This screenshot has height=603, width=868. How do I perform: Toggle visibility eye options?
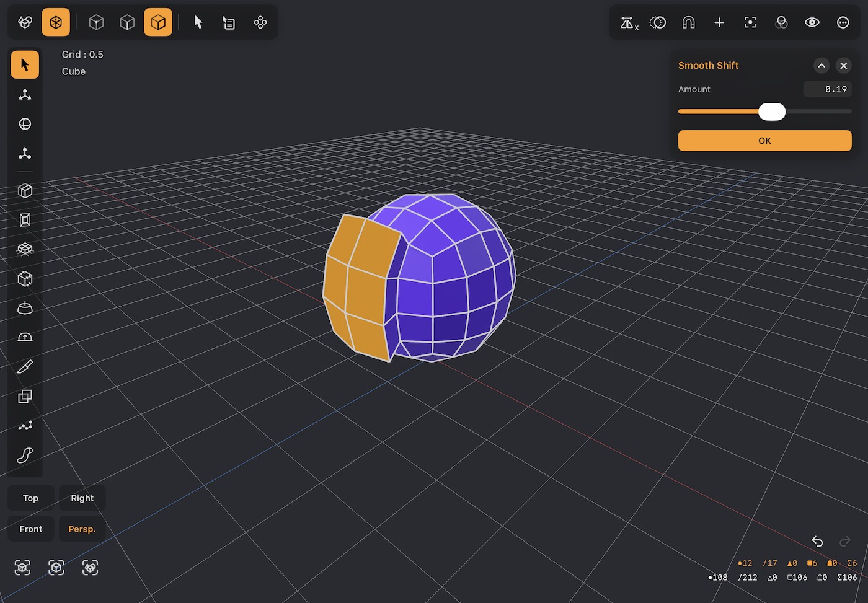click(812, 22)
